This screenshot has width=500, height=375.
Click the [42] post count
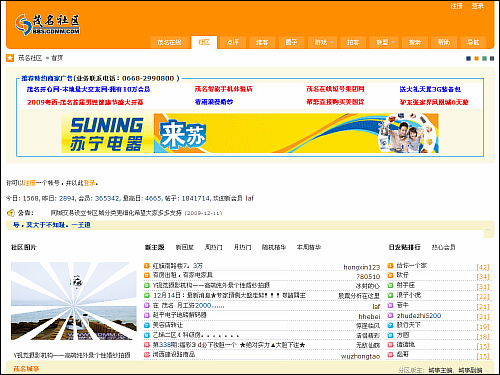tap(483, 267)
